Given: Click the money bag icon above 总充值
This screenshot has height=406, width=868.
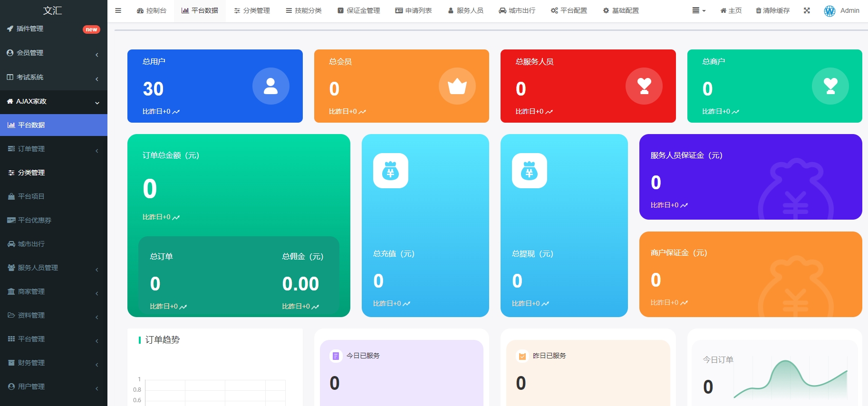Looking at the screenshot, I should [x=391, y=171].
